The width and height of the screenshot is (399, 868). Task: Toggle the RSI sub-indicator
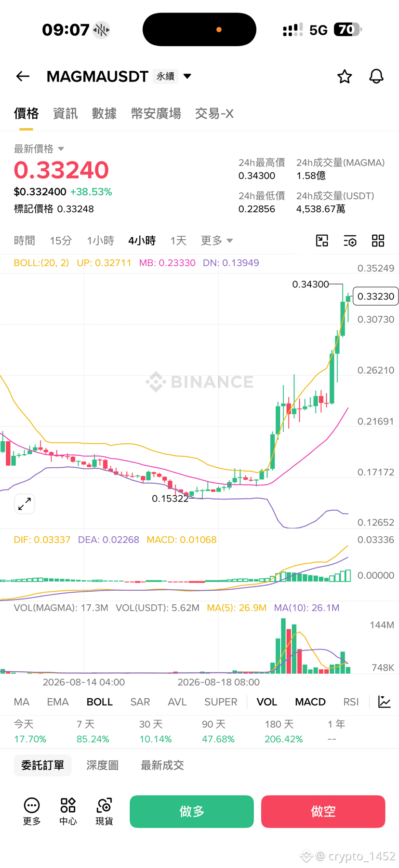click(351, 702)
